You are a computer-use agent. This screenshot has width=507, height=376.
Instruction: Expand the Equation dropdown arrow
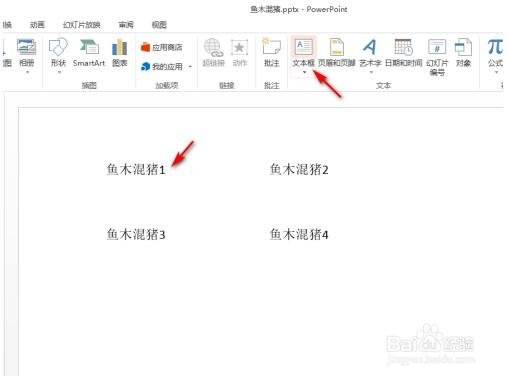pyautogui.click(x=496, y=72)
